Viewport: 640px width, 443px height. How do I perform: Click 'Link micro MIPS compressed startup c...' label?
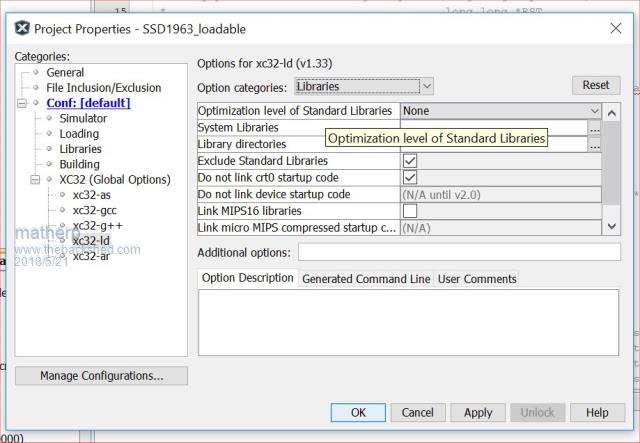pyautogui.click(x=297, y=228)
